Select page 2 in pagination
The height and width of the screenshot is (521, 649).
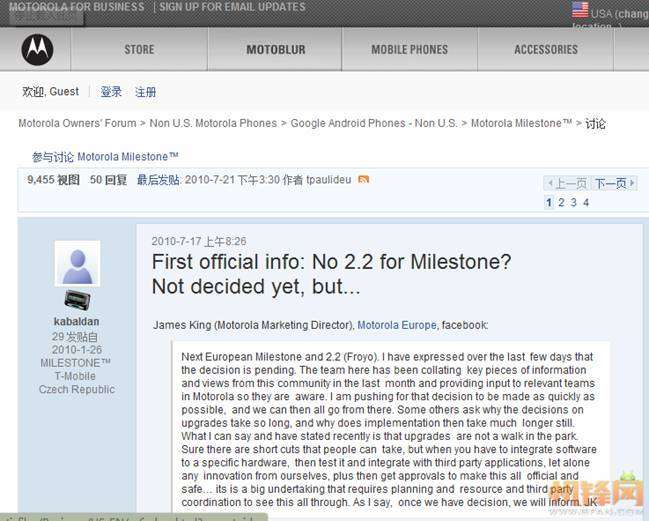[x=561, y=202]
